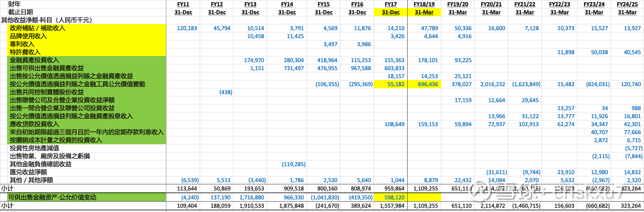Select the 按攤銷成本計量之投資的投資收入 row label
The width and height of the screenshot is (644, 212).
pos(56,140)
